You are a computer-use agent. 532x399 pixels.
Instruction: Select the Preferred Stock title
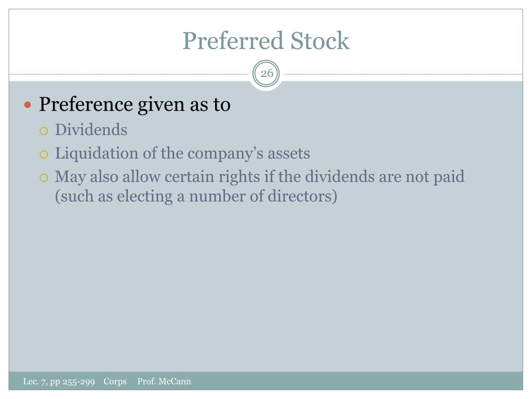[266, 41]
